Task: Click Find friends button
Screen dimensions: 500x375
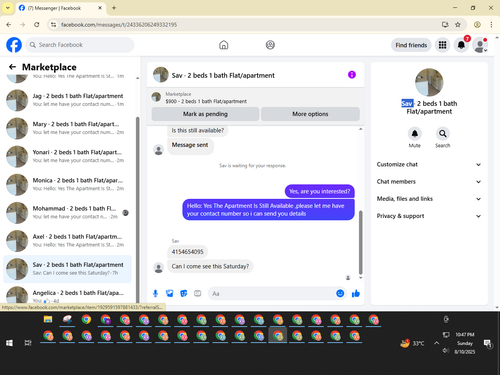Action: [x=411, y=45]
